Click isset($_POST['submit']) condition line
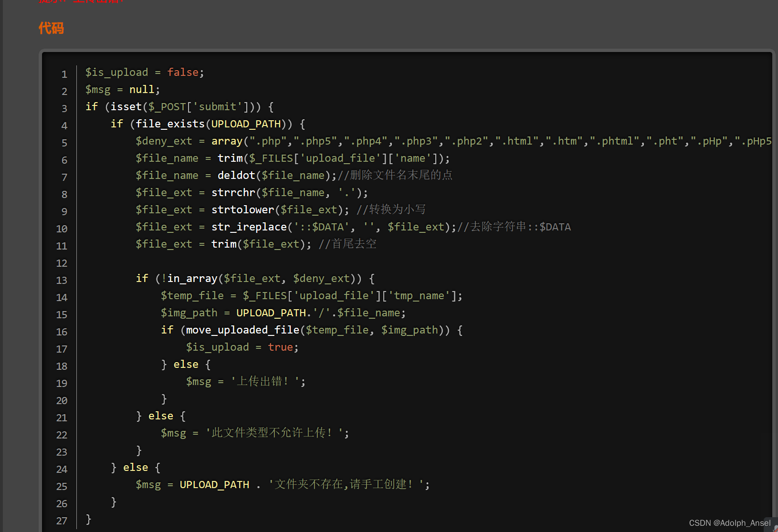This screenshot has height=532, width=778. (179, 106)
